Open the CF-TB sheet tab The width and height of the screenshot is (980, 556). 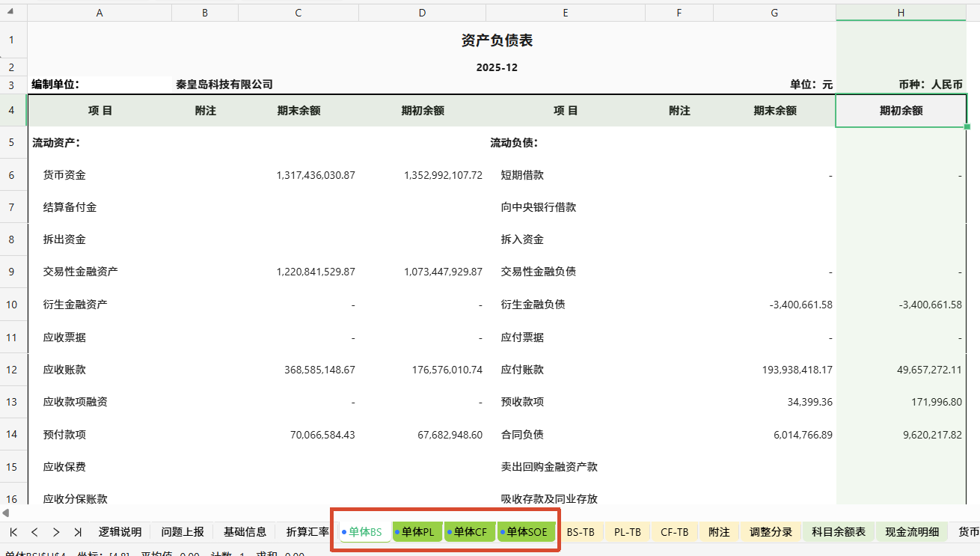click(675, 532)
